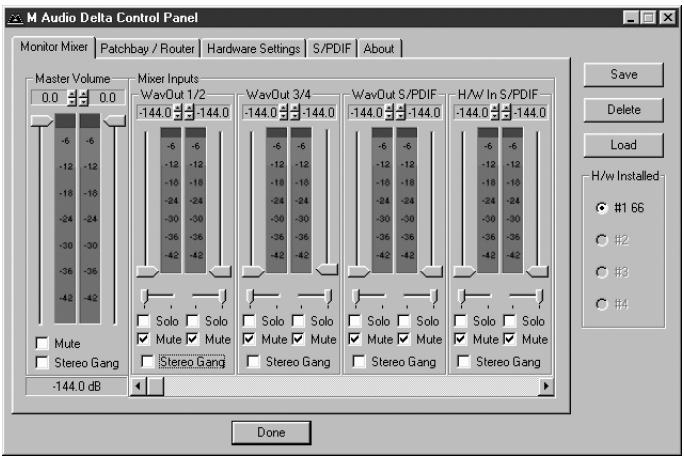Click H/W In S/PDIF right fader handle

click(x=537, y=271)
